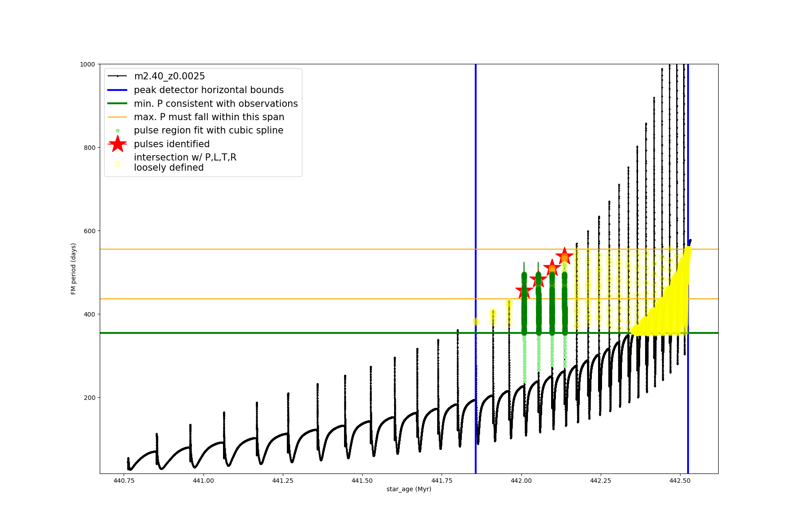Select the lowest red star on the plot

coord(524,291)
